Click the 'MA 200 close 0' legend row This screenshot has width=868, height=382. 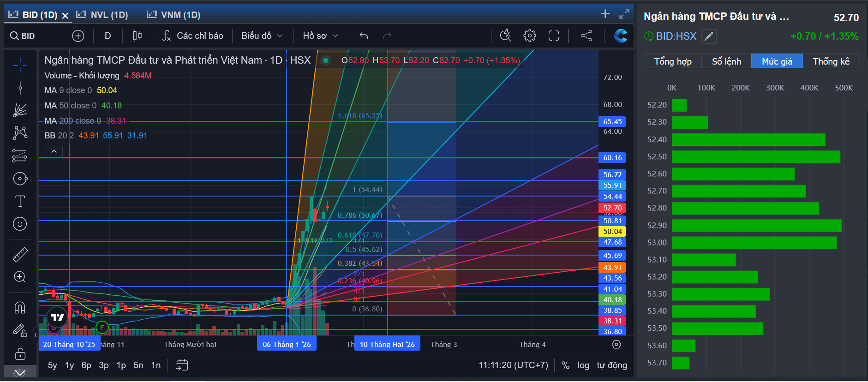coord(85,121)
